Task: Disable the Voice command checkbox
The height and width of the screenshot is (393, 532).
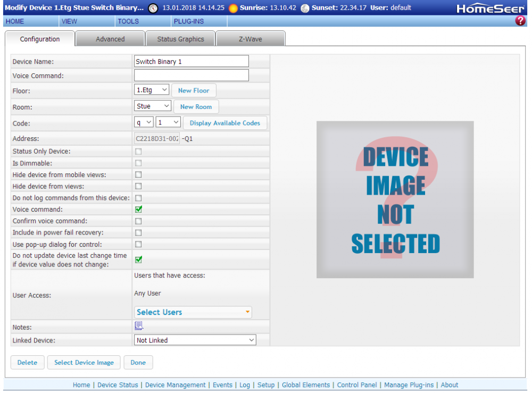Action: [x=138, y=210]
